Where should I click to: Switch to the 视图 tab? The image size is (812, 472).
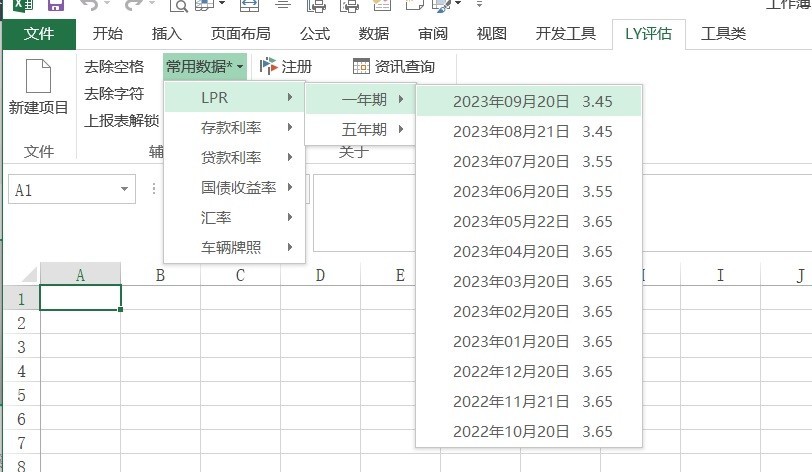[x=491, y=34]
